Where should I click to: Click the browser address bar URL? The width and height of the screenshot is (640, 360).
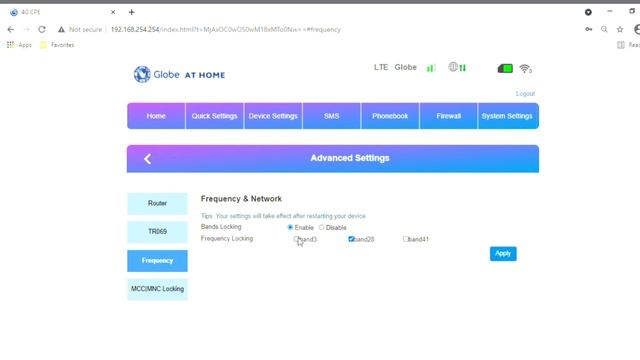point(226,29)
